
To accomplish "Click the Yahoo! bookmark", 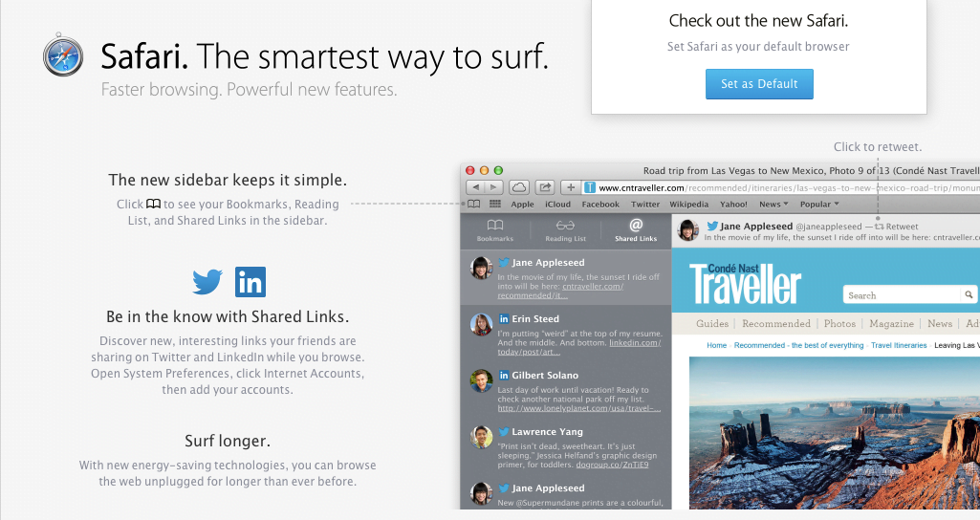I will (733, 205).
